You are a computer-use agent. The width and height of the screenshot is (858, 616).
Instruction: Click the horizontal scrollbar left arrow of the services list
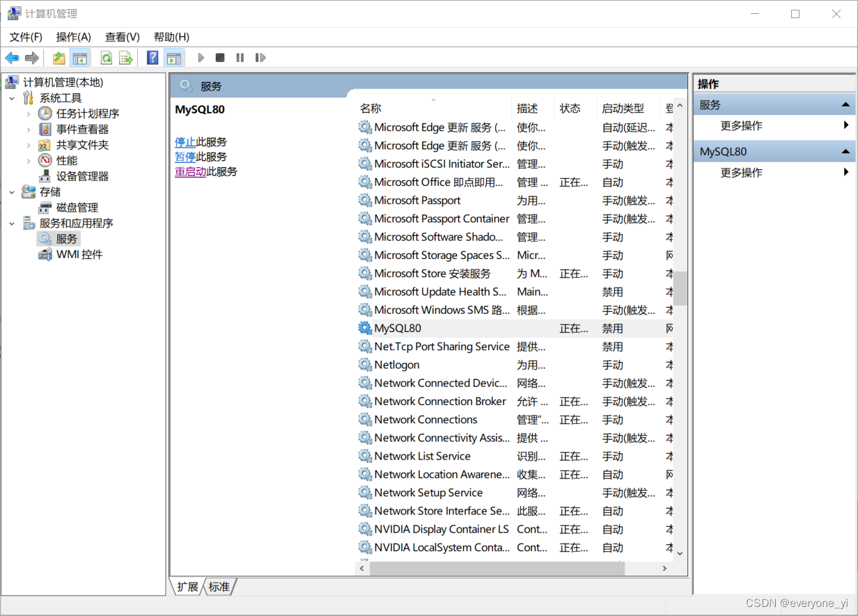pyautogui.click(x=362, y=568)
